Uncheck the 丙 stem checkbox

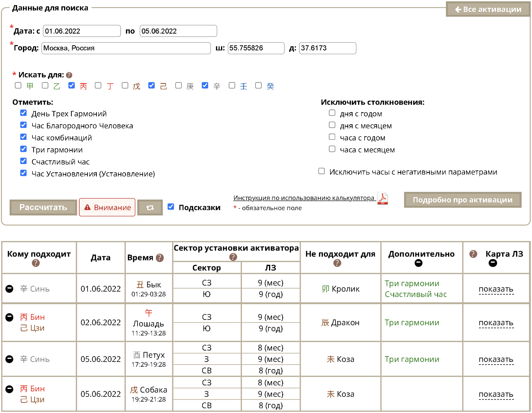pyautogui.click(x=71, y=86)
